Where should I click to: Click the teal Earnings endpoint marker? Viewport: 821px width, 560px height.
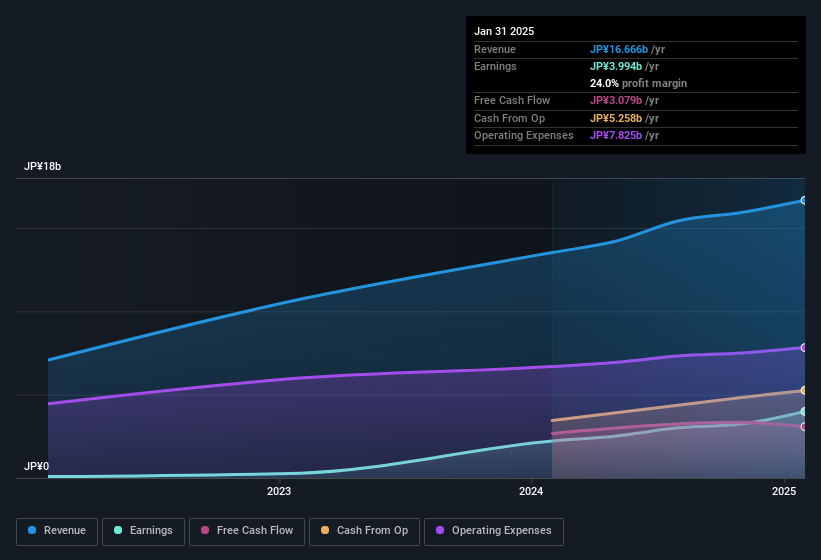804,412
